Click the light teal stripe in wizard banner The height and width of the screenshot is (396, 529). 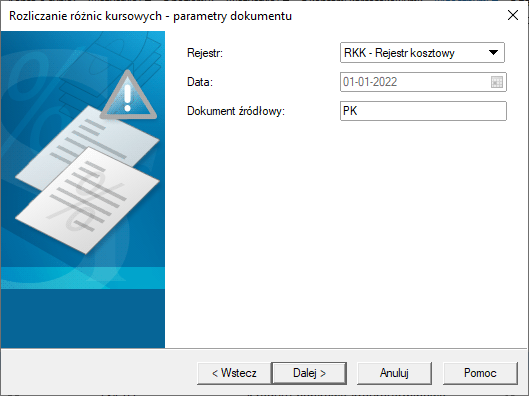tap(83, 278)
